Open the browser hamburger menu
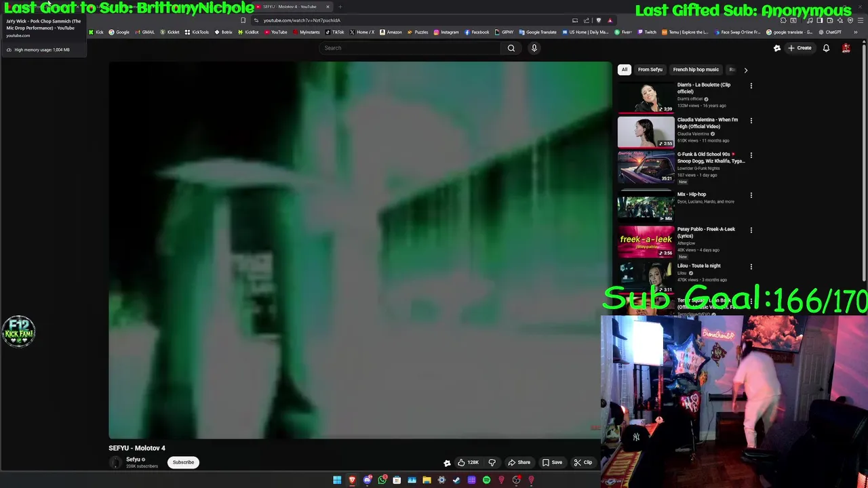This screenshot has height=488, width=868. pyautogui.click(x=861, y=20)
